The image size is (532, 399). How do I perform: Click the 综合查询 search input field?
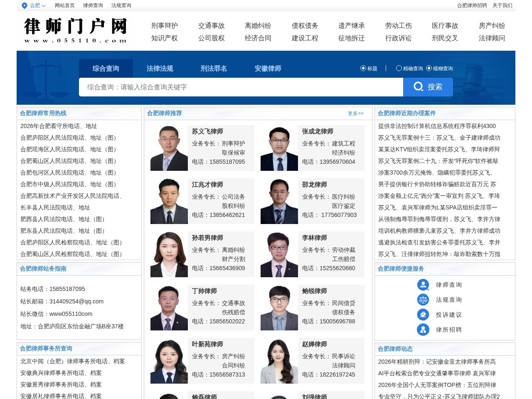(241, 87)
